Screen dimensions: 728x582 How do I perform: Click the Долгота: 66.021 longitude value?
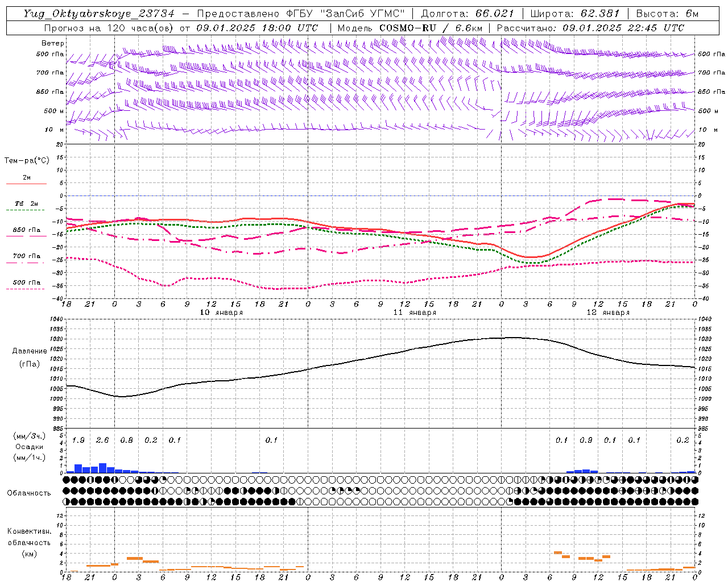point(468,14)
